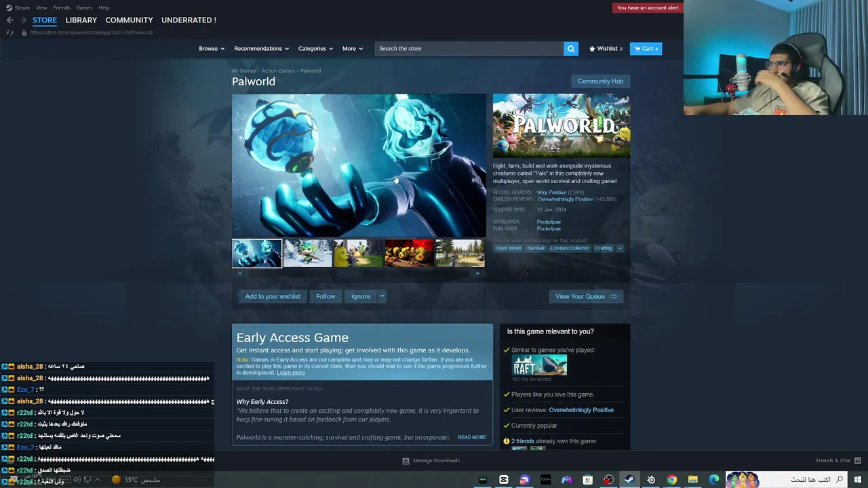Open Friends & Chat at bottom right
Screen dimensions: 868x488
837,461
